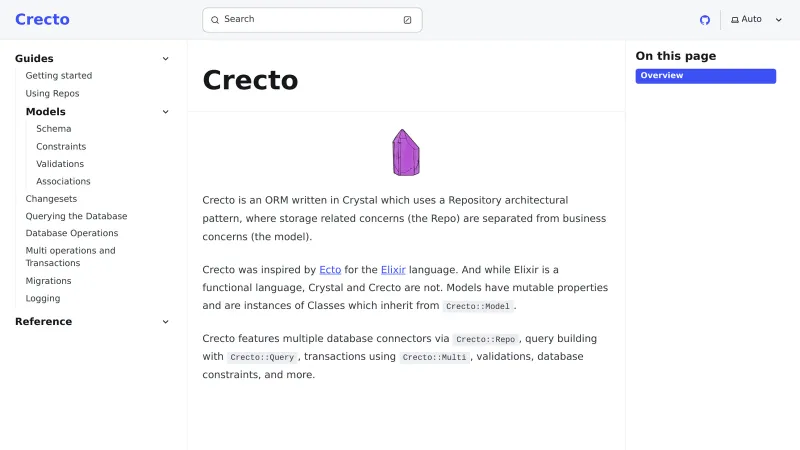800x450 pixels.
Task: Open the GitHub repository icon
Action: (705, 20)
